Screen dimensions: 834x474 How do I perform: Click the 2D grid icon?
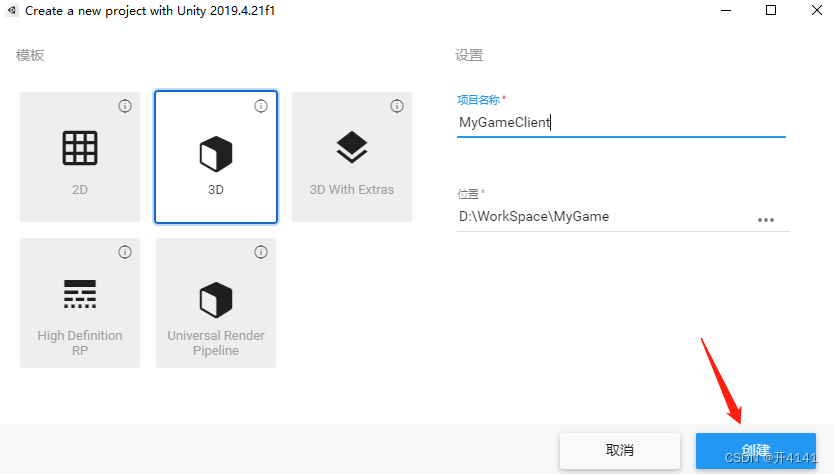click(80, 148)
